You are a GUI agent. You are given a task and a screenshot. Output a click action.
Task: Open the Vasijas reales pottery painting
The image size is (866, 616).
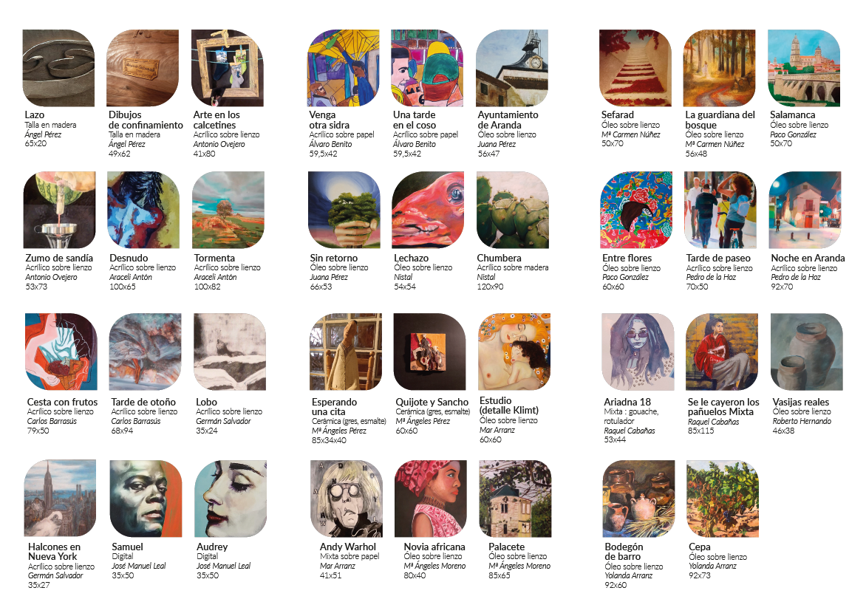click(x=807, y=352)
